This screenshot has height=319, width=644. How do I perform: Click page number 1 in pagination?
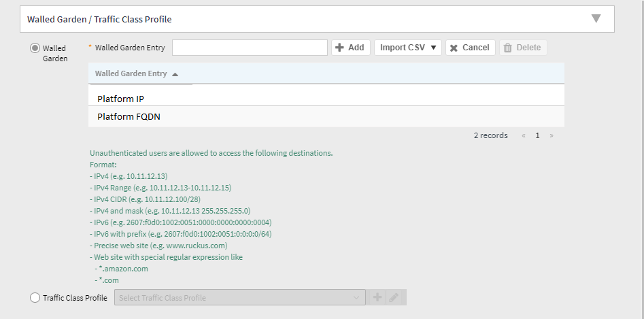[x=537, y=135]
